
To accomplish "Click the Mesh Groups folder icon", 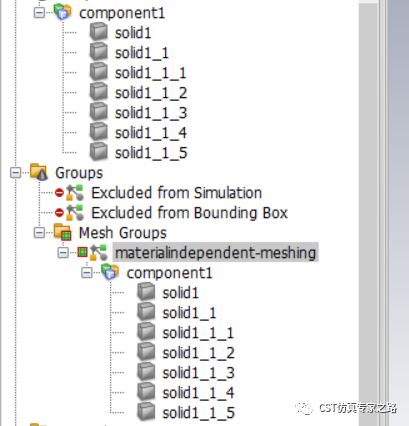I will tap(63, 232).
